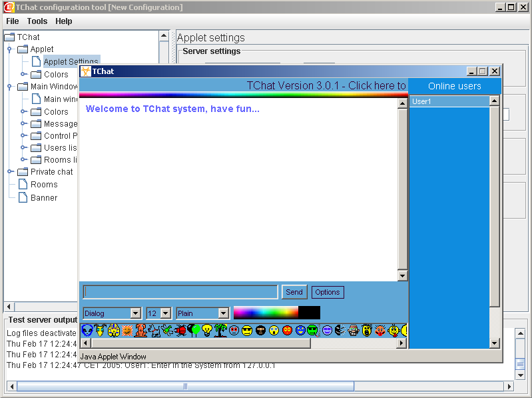532x398 pixels.
Task: Expand the Message folder node
Action: click(23, 123)
